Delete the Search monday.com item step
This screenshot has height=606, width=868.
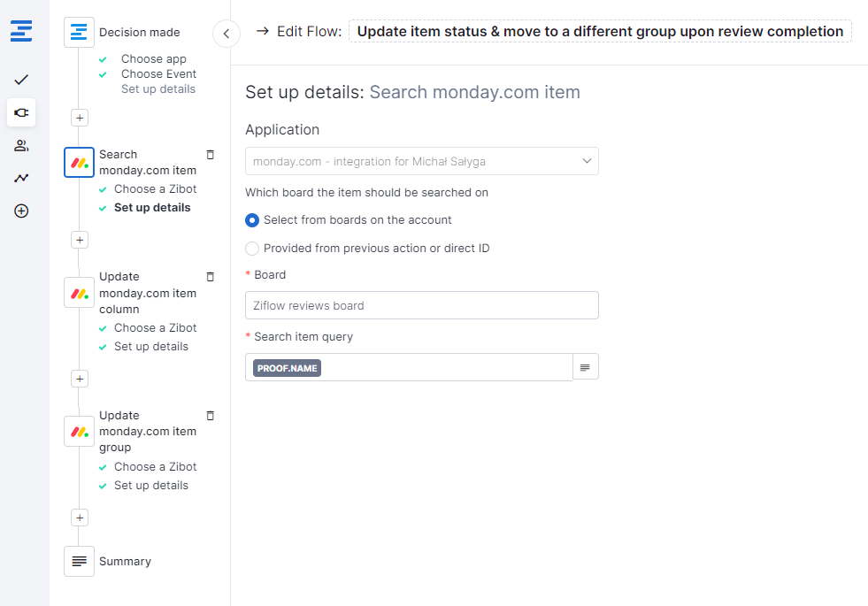pyautogui.click(x=210, y=155)
